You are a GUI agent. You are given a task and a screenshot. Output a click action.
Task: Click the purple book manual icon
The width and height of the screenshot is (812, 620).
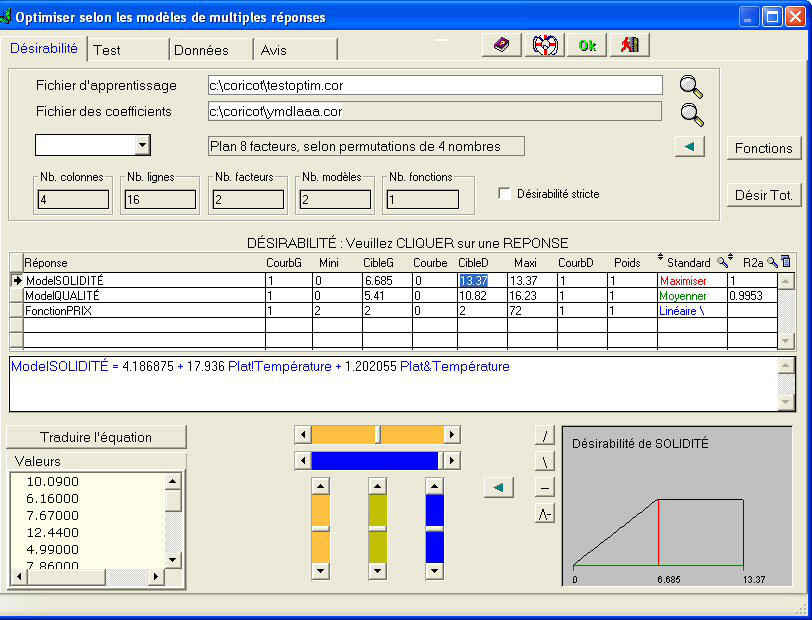point(501,45)
